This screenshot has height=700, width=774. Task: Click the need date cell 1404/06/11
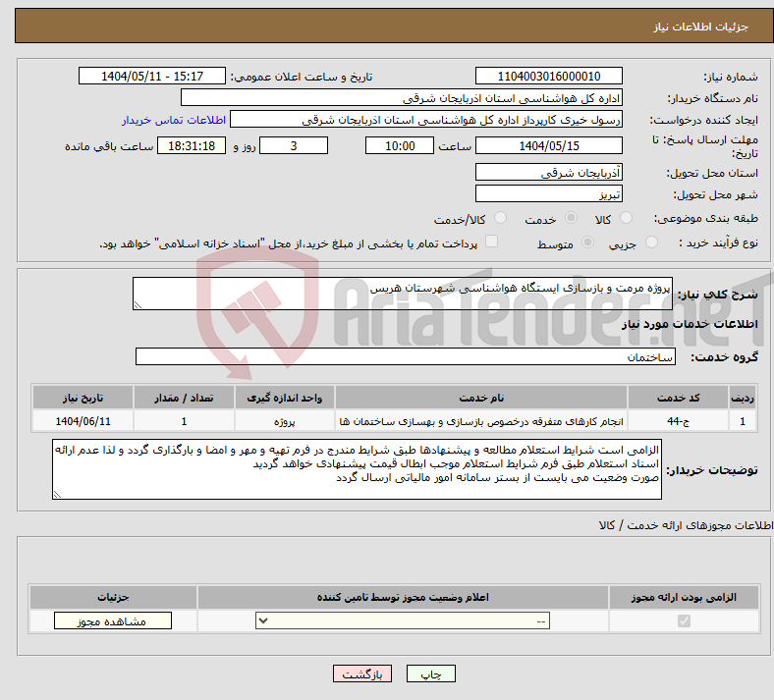pyautogui.click(x=83, y=421)
